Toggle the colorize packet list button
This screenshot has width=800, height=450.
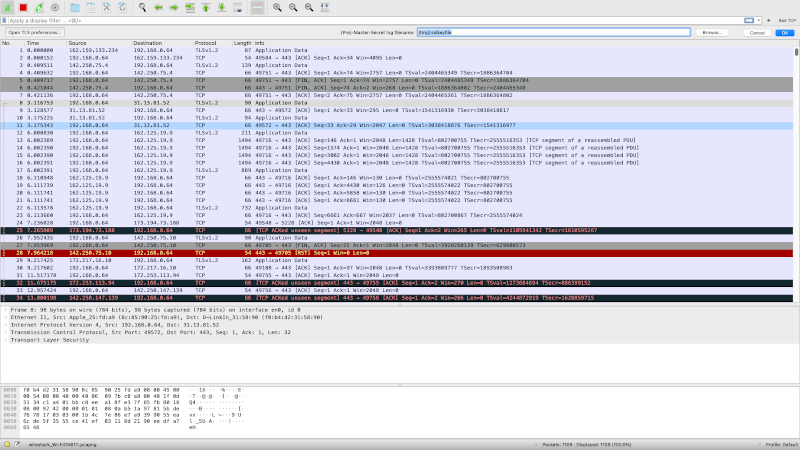(258, 7)
